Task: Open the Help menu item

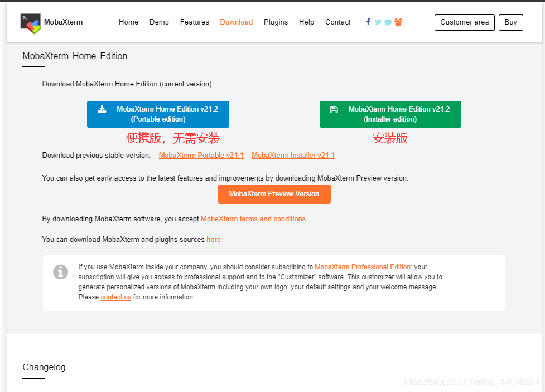Action: [x=306, y=22]
